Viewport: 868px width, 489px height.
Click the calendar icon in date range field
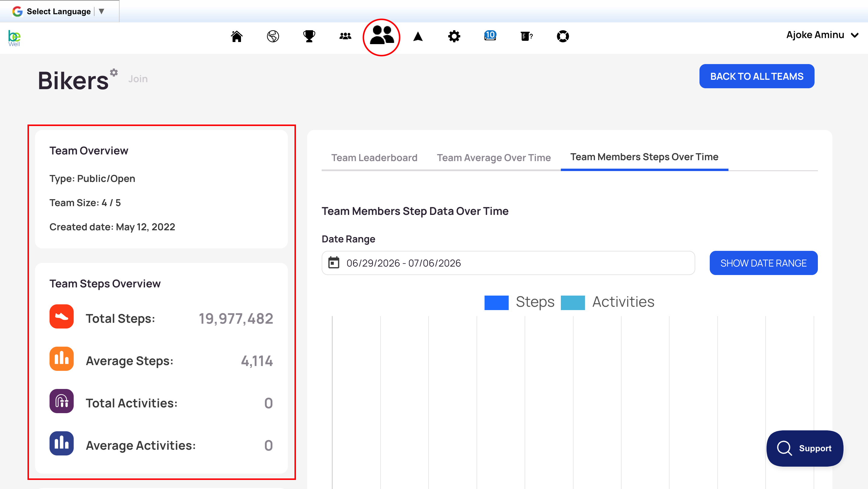[334, 263]
